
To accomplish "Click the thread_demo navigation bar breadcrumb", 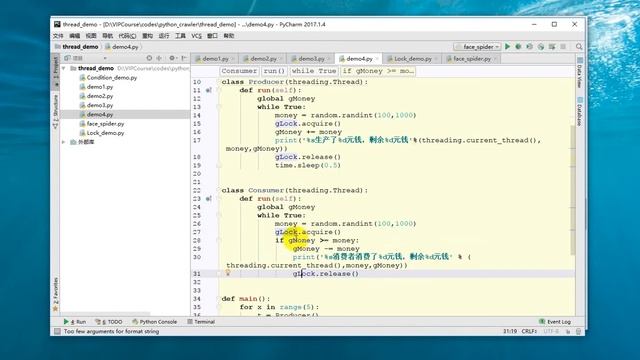I will click(80, 47).
